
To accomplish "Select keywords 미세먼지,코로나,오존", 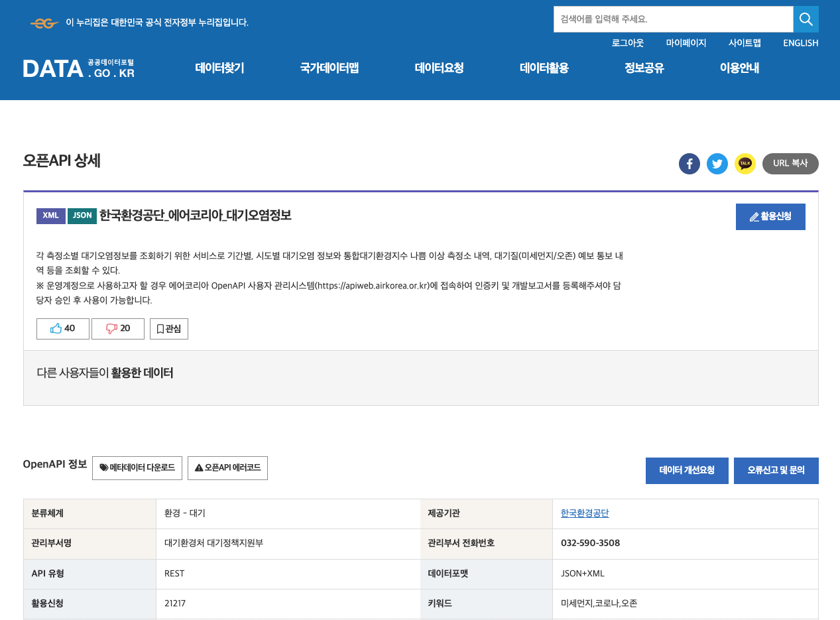I will pos(599,603).
